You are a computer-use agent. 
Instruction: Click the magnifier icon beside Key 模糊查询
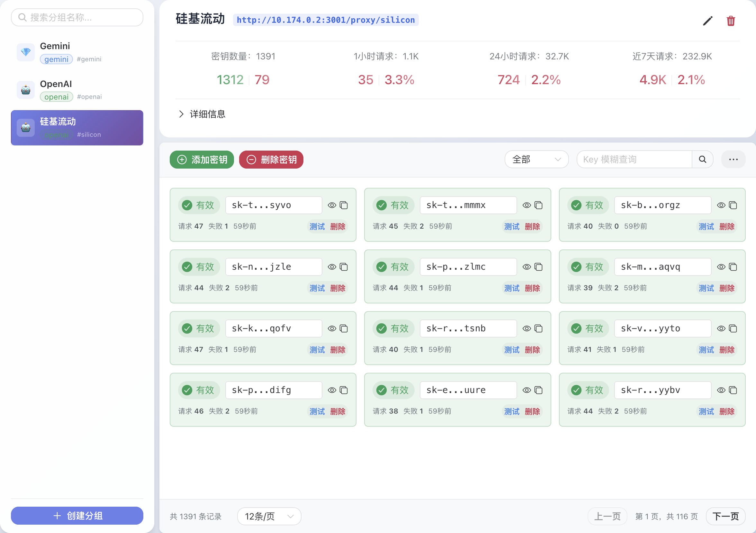pos(703,159)
